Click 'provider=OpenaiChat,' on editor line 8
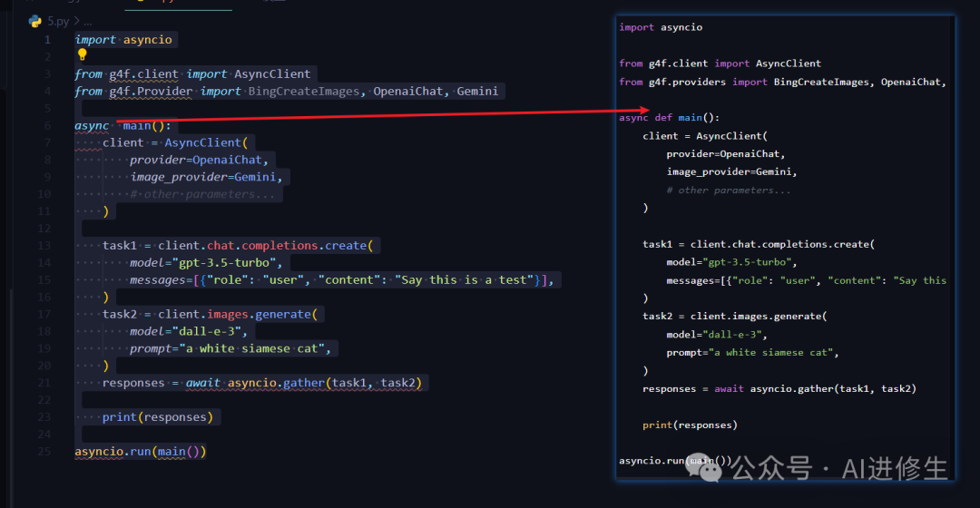 coord(200,160)
